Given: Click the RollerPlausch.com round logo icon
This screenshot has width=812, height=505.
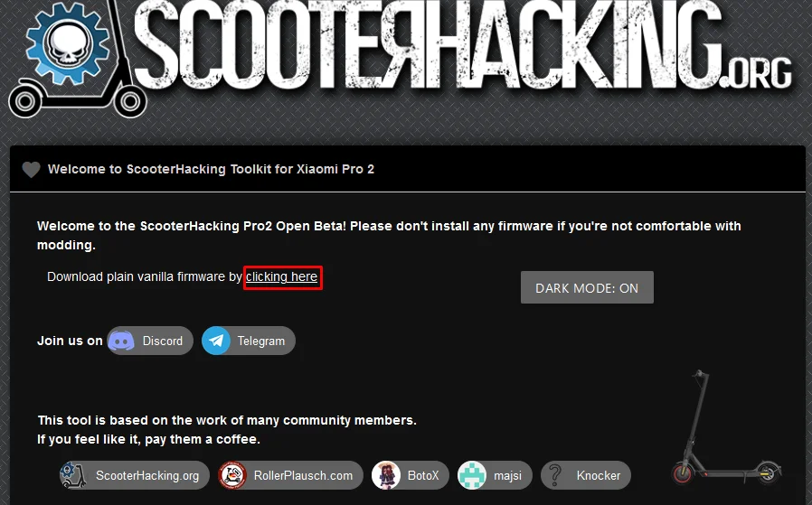Looking at the screenshot, I should 233,475.
